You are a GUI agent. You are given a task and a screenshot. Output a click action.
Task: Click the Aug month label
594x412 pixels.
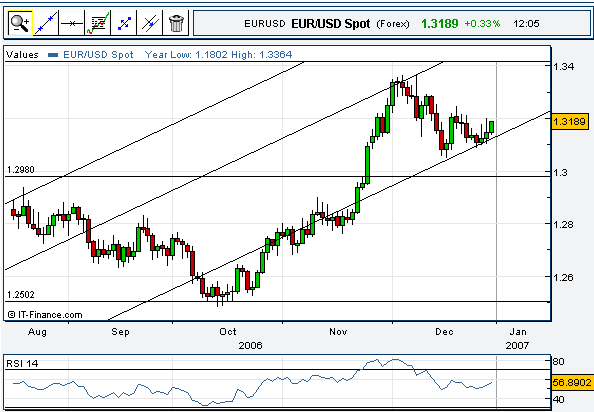37,332
